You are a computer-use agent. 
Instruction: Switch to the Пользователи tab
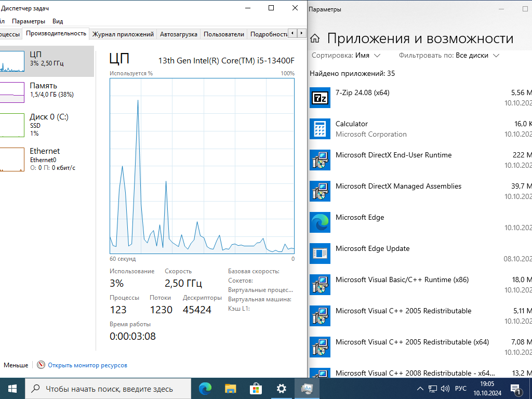(224, 34)
